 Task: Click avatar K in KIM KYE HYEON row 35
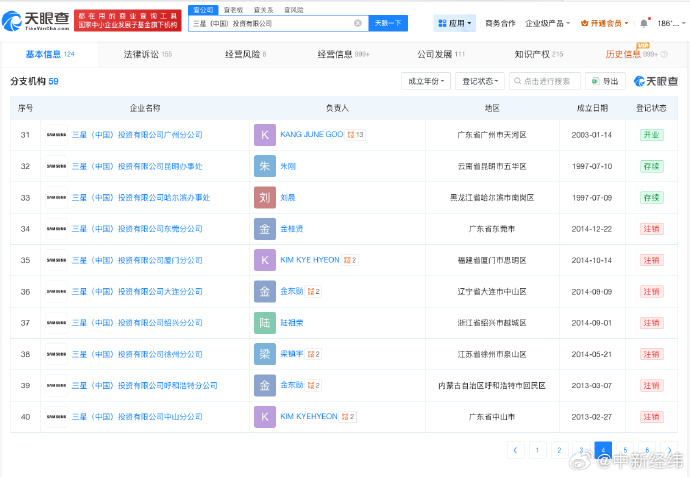265,260
